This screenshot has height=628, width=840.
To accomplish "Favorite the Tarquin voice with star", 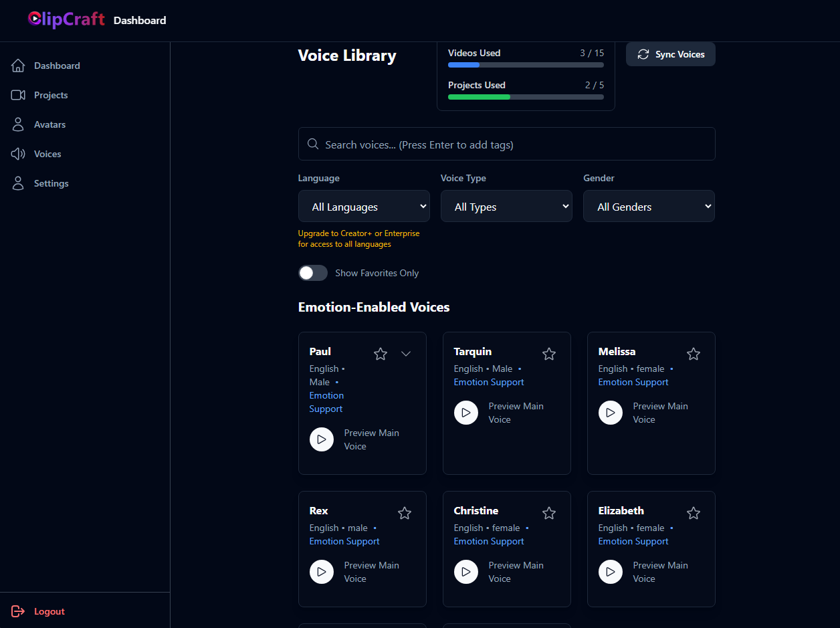I will (x=549, y=354).
